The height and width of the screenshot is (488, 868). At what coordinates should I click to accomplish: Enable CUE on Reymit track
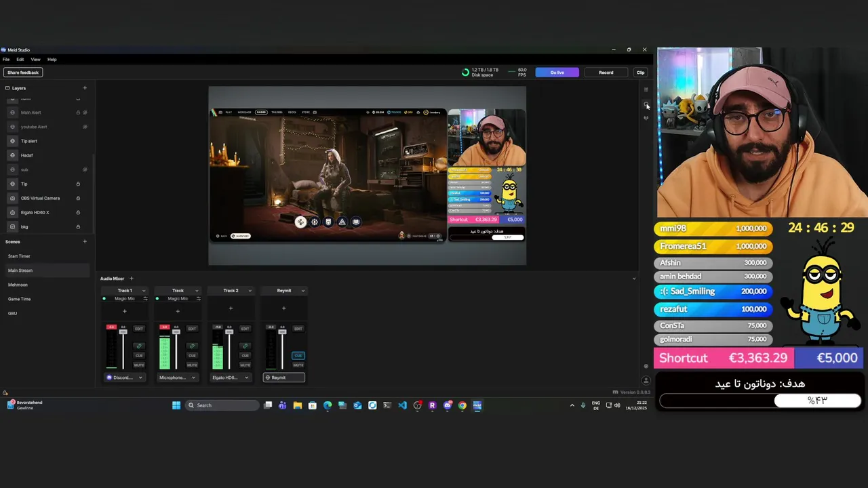298,355
